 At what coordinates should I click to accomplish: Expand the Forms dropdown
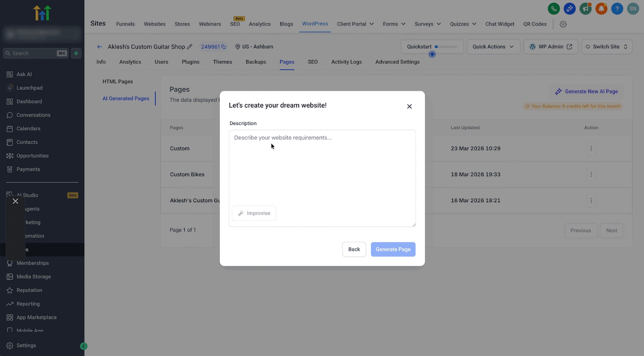pos(394,24)
